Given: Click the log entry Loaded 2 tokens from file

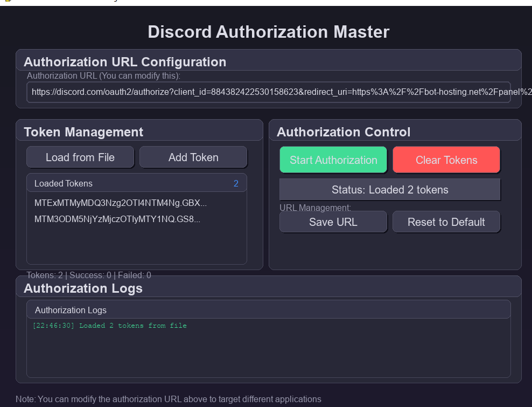Looking at the screenshot, I should click(x=110, y=326).
